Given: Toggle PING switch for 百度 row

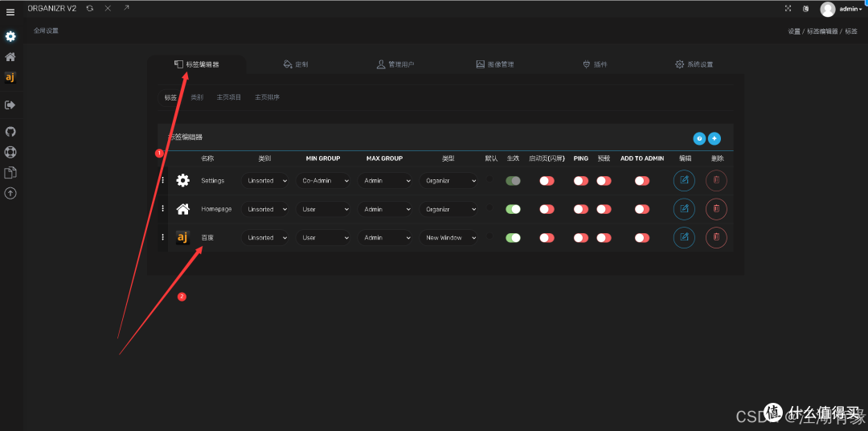Looking at the screenshot, I should coord(581,238).
